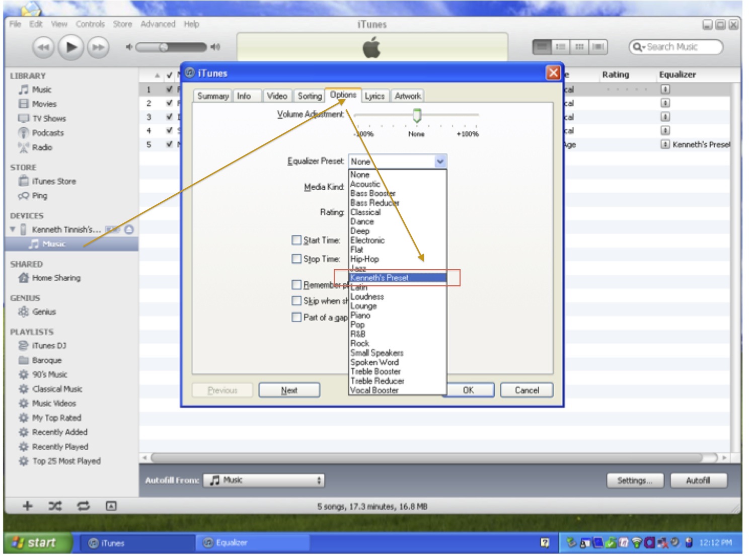Collapse the Kenneth Tinnish's device tree
The height and width of the screenshot is (560, 751).
13,229
